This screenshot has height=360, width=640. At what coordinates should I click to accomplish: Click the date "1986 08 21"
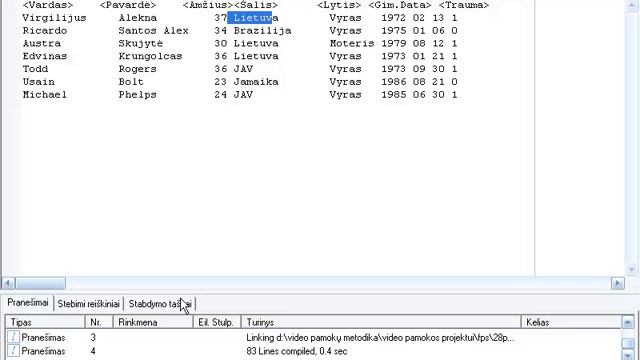(x=413, y=82)
